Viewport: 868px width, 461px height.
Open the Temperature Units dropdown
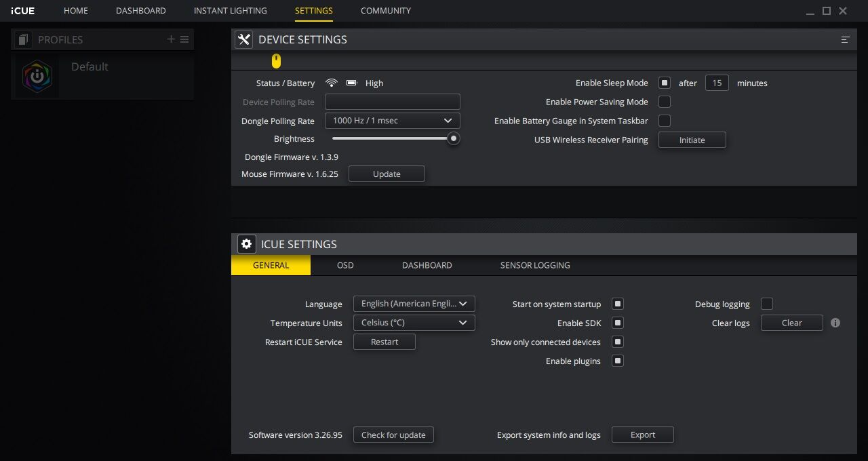(x=414, y=323)
